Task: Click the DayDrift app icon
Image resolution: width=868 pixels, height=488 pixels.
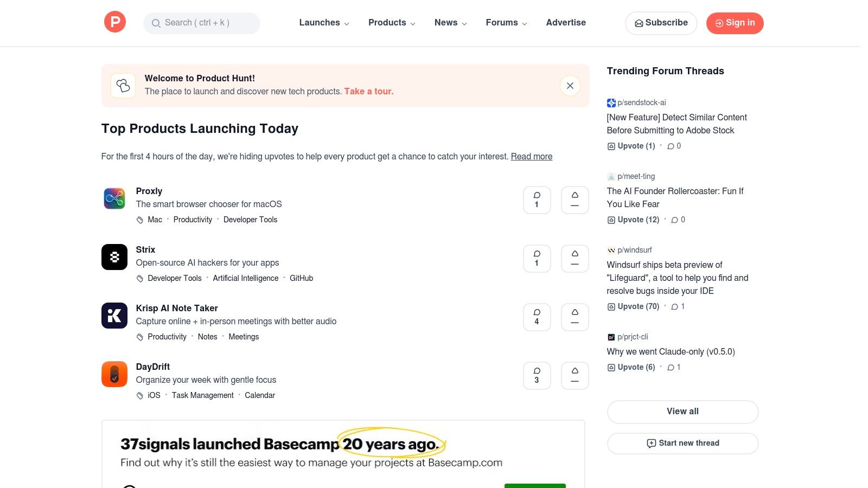Action: (x=114, y=374)
